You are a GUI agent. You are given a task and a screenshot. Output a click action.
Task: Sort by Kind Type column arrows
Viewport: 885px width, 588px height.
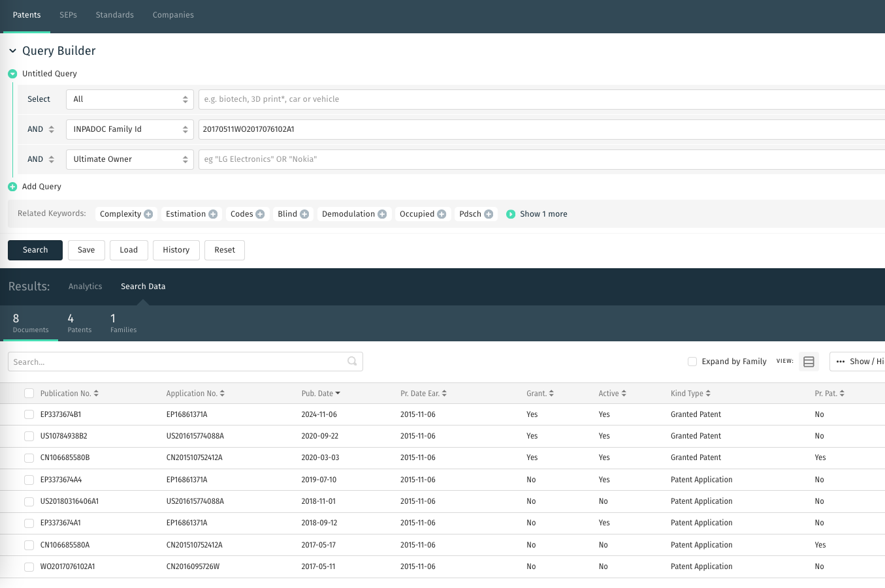coord(708,394)
